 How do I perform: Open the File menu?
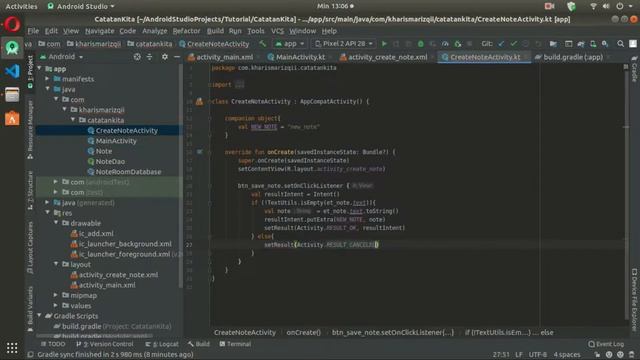tap(33, 31)
